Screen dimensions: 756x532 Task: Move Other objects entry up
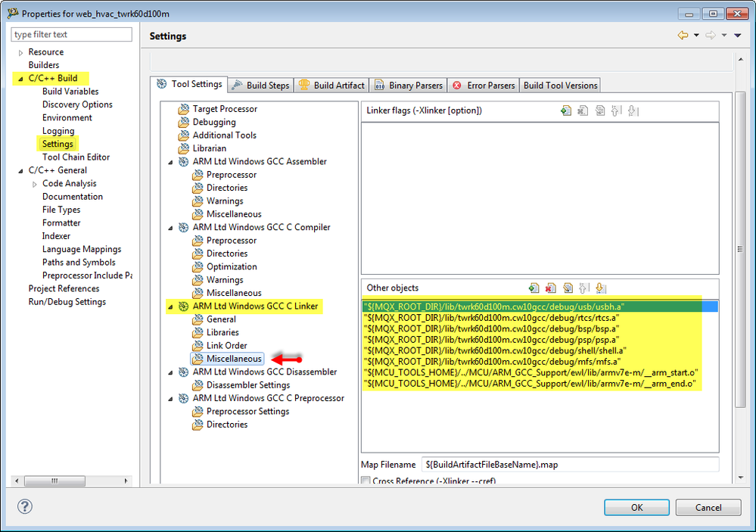[583, 288]
